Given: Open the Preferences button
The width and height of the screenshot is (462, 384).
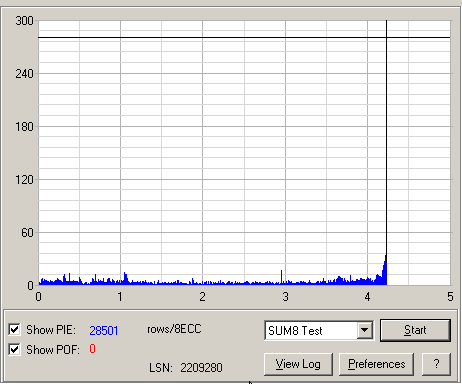Looking at the screenshot, I should pos(377,364).
